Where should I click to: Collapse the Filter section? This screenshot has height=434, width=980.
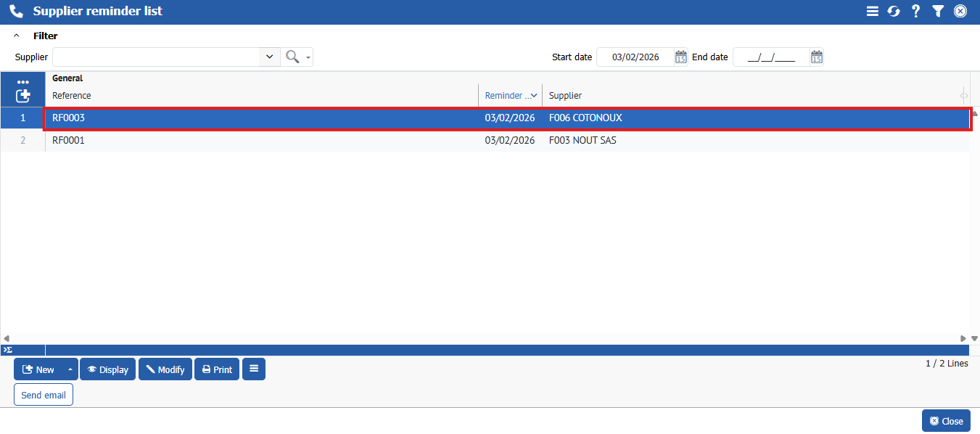pyautogui.click(x=17, y=36)
